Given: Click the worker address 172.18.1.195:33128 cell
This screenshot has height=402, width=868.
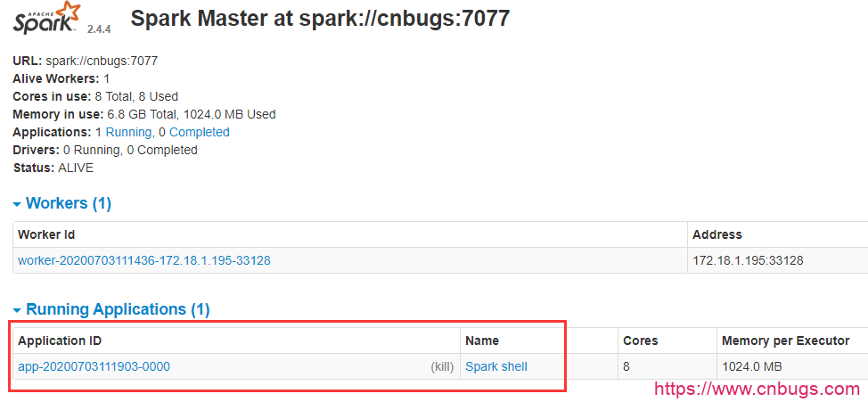Looking at the screenshot, I should point(748,260).
